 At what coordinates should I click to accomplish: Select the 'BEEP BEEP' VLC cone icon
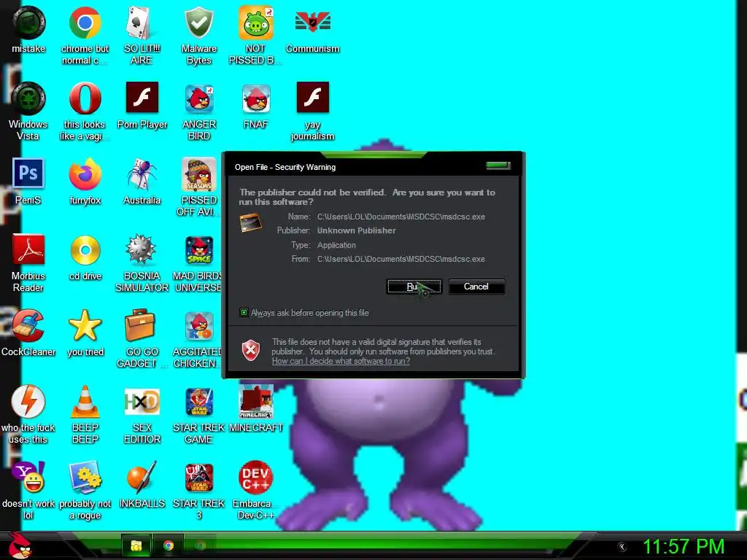point(85,402)
